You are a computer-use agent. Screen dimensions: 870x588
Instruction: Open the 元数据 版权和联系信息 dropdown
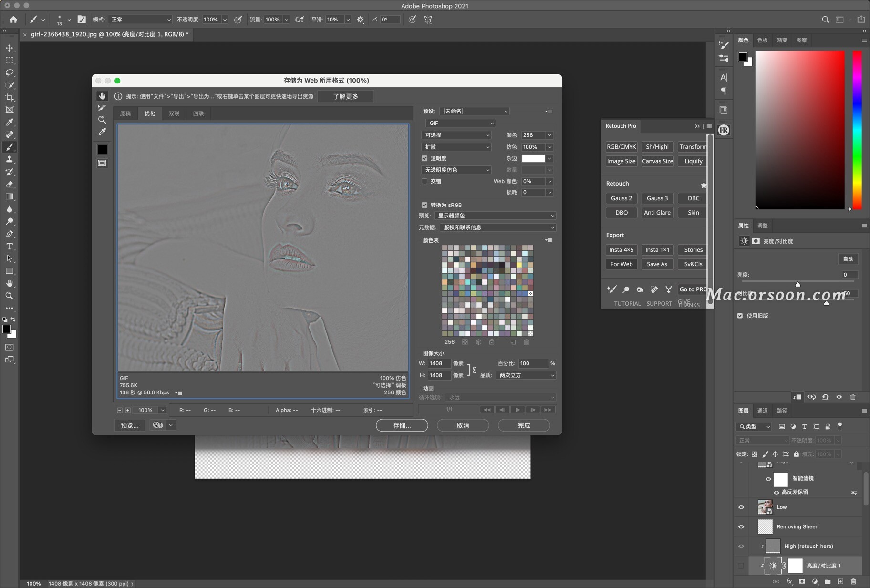click(x=497, y=227)
